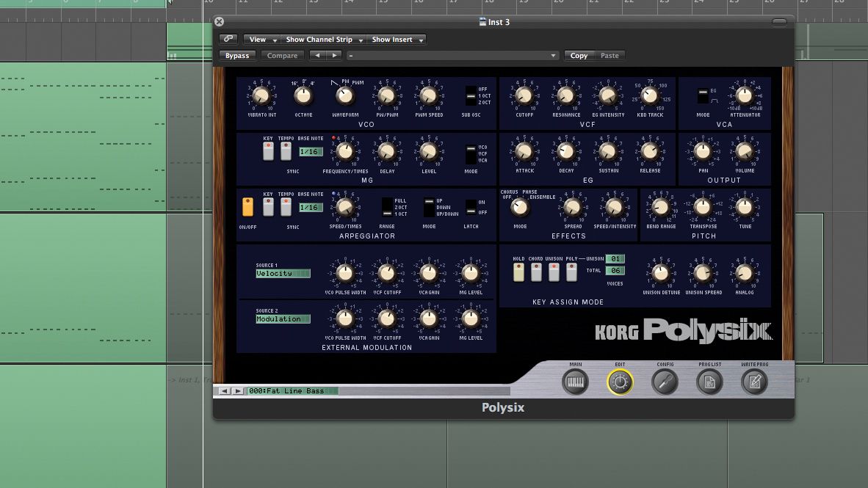Open Show Channel Strip dropdown

click(x=322, y=40)
